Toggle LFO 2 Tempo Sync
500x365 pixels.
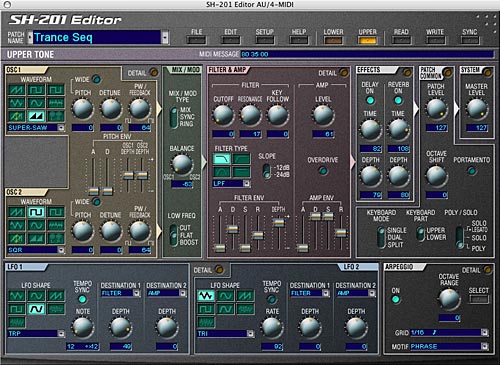[272, 299]
